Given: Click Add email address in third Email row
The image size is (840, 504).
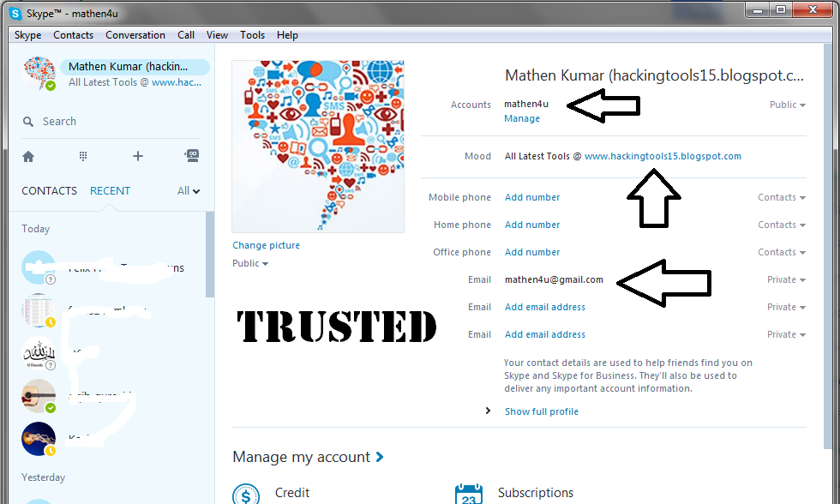Looking at the screenshot, I should [545, 334].
